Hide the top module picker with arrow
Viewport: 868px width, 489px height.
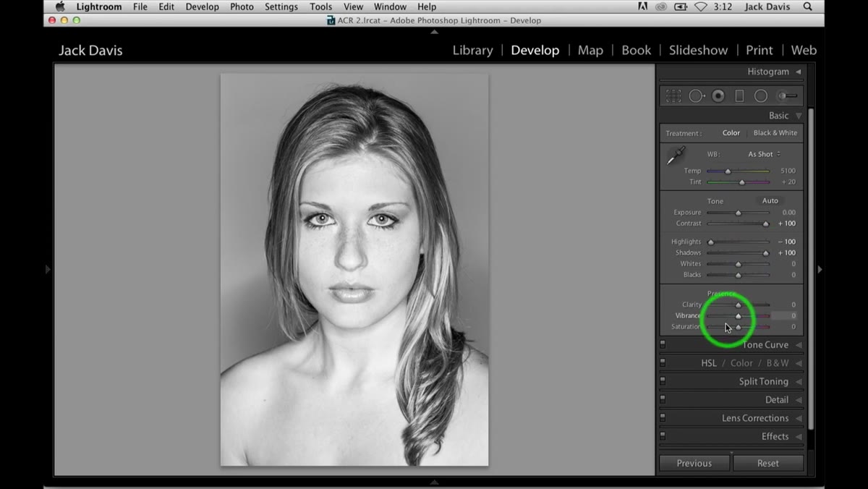pos(434,33)
